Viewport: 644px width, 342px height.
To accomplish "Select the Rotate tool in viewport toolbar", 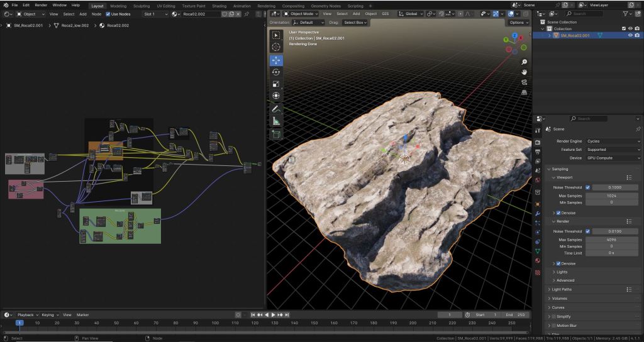I will (276, 72).
